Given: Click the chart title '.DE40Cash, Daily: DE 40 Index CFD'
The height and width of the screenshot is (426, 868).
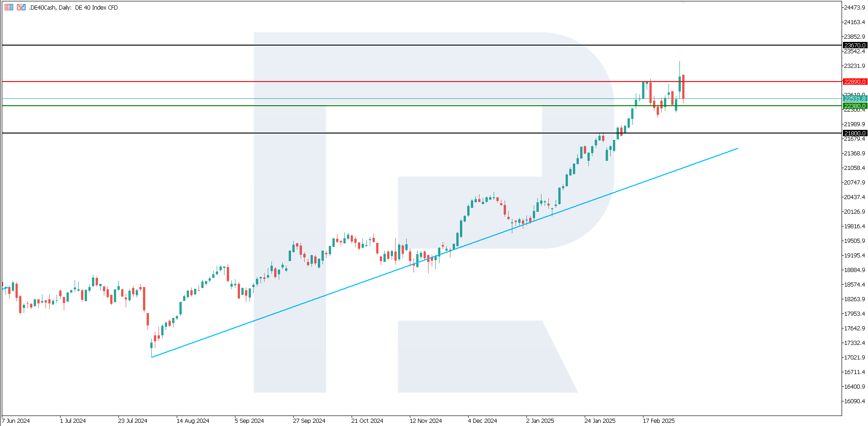Looking at the screenshot, I should (x=73, y=8).
